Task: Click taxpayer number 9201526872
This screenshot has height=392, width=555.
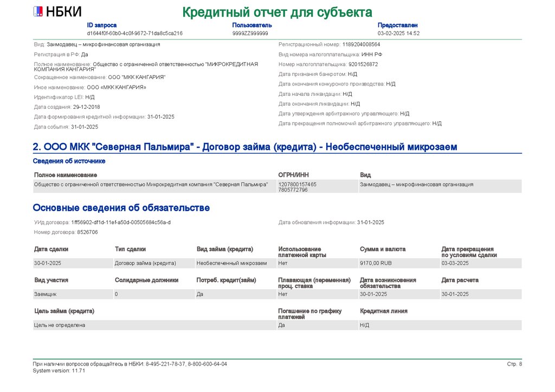Action: (363, 64)
